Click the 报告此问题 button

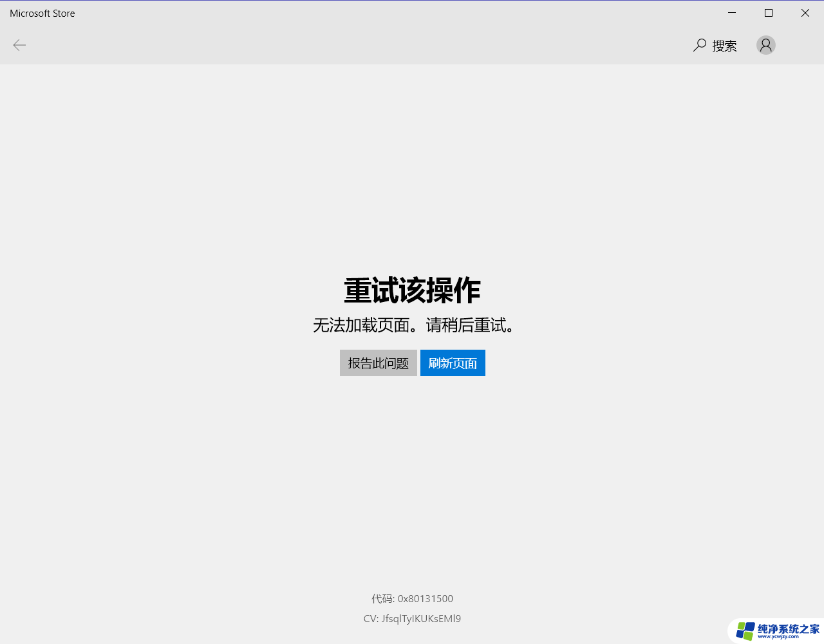point(379,363)
